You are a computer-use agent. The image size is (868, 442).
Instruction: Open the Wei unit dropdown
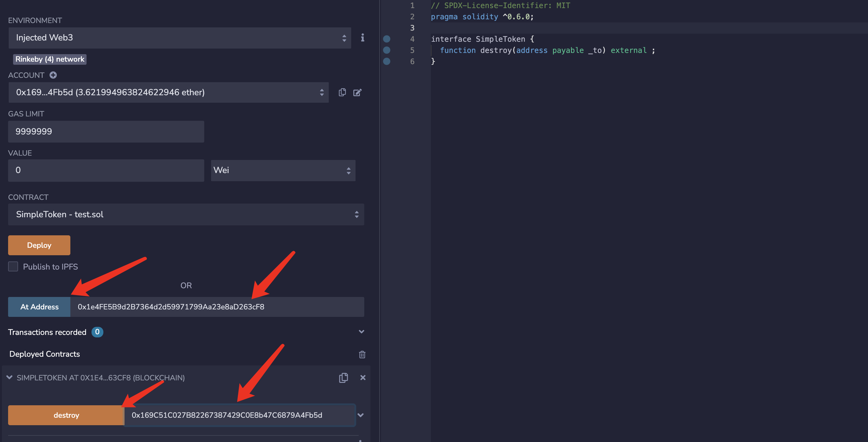[283, 171]
